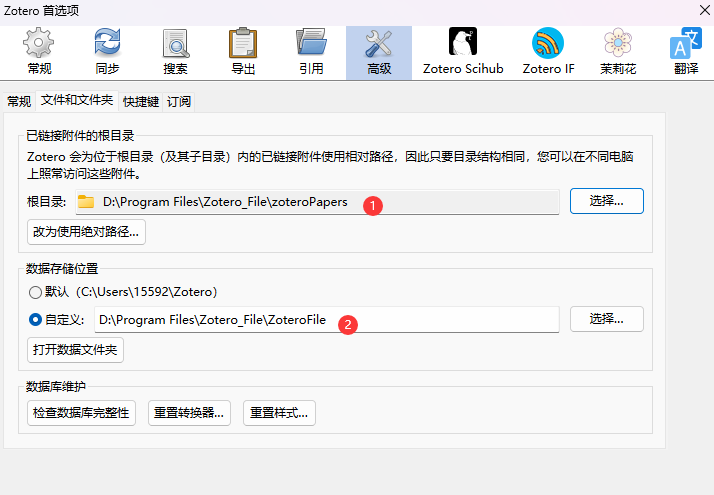Switch to the 常规 sub-tab
The width and height of the screenshot is (714, 495).
[19, 101]
